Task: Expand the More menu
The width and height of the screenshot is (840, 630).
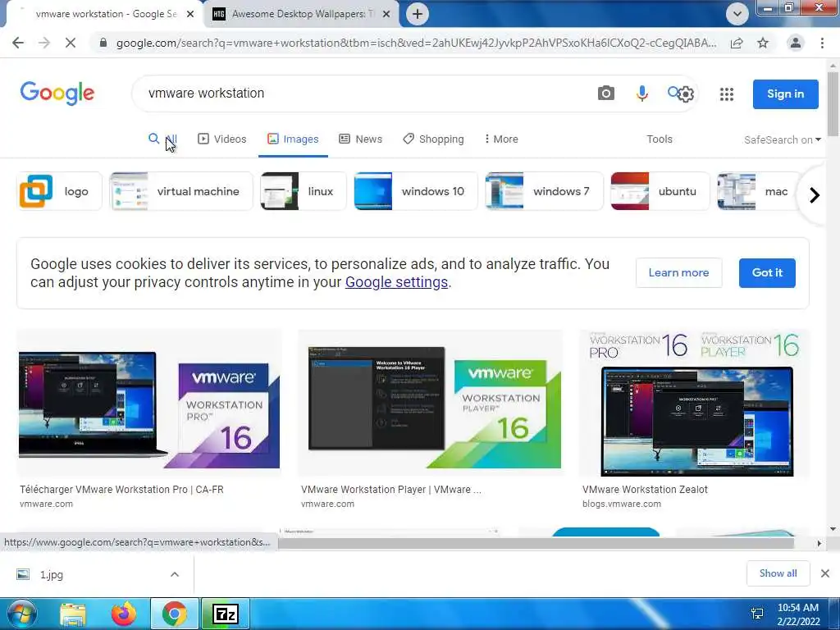Action: coord(501,139)
